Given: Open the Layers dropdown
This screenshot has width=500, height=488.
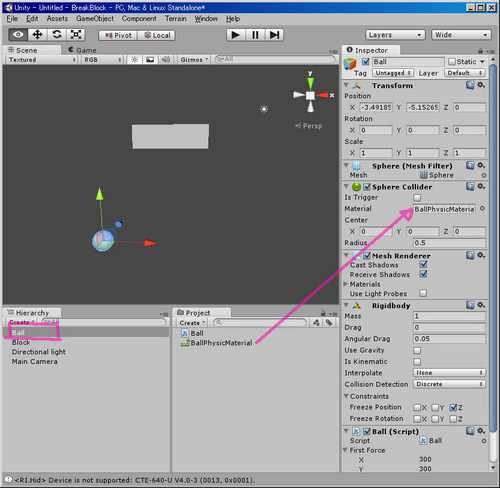Looking at the screenshot, I should (x=395, y=35).
